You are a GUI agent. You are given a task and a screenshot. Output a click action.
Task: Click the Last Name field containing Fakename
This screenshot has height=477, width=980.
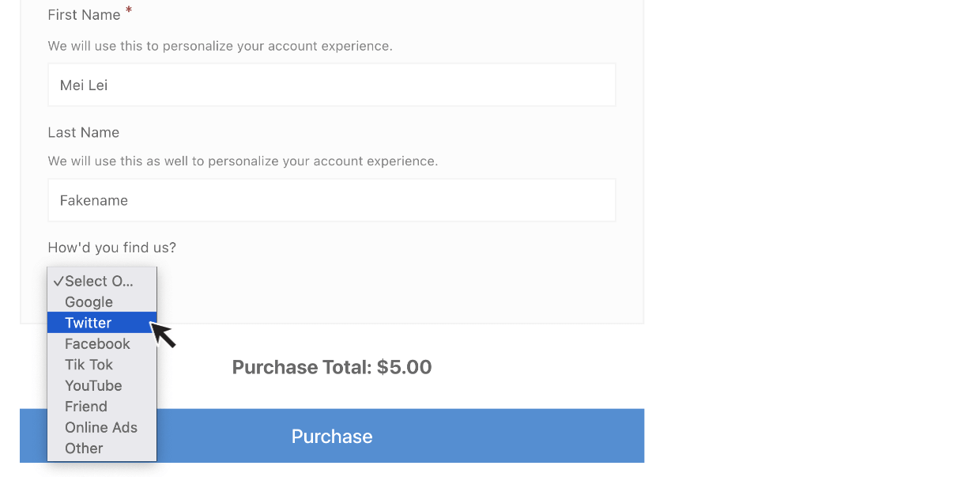332,200
